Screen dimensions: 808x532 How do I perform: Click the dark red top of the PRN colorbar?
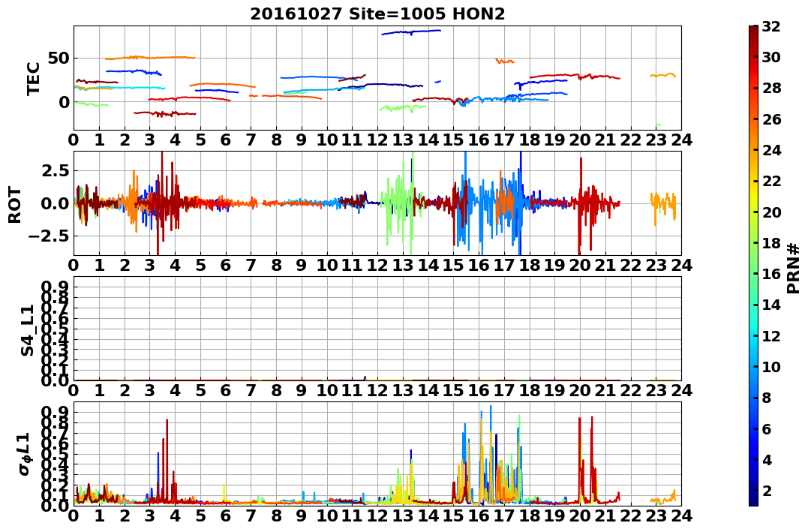pyautogui.click(x=753, y=30)
